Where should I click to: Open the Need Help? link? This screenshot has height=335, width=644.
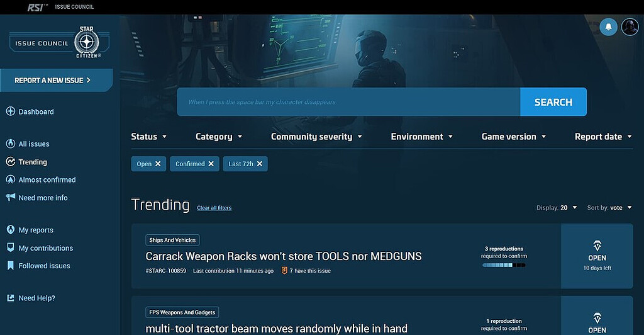[x=36, y=298]
